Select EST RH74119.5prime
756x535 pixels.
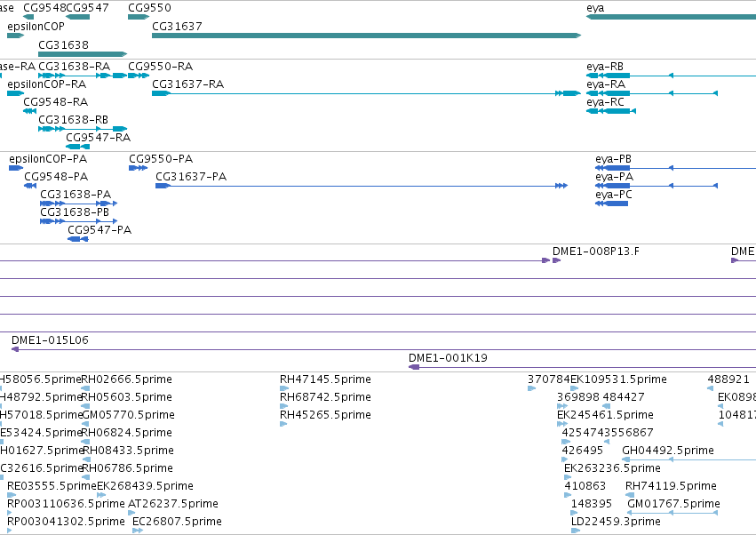[x=629, y=495]
